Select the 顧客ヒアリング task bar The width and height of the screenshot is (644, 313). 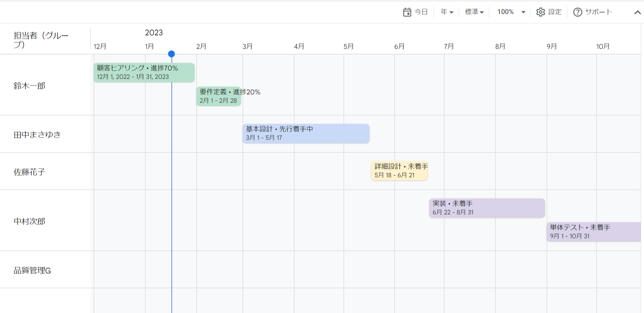click(x=144, y=73)
